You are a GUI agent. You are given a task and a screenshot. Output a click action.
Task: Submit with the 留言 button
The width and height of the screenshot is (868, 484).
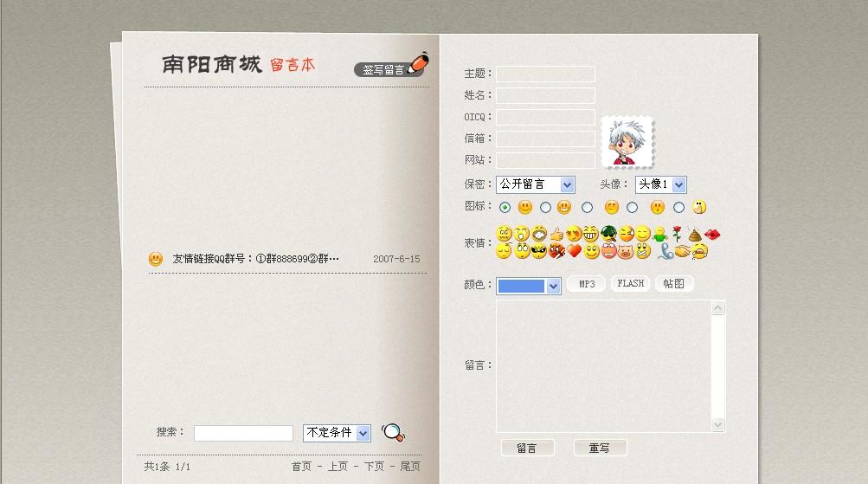coord(527,448)
